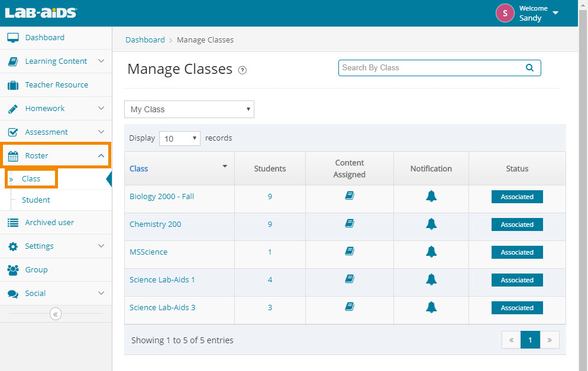Open the Dashboard monitor icon

[x=13, y=37]
